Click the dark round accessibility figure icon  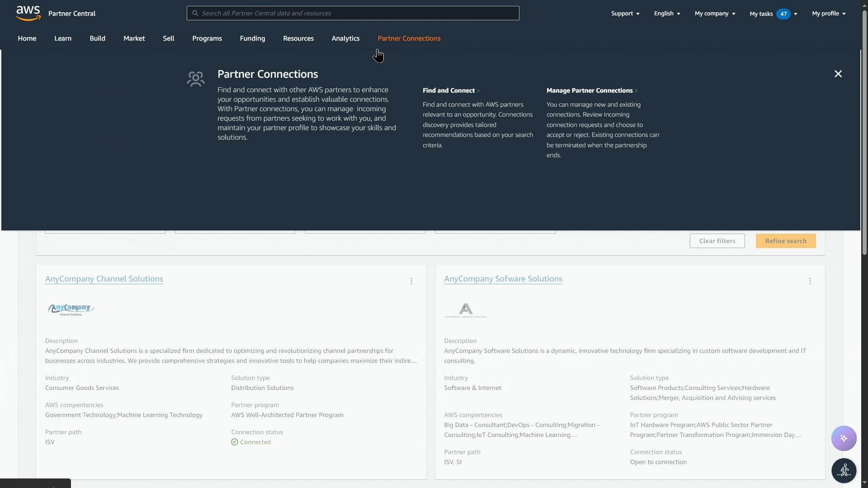(x=844, y=470)
